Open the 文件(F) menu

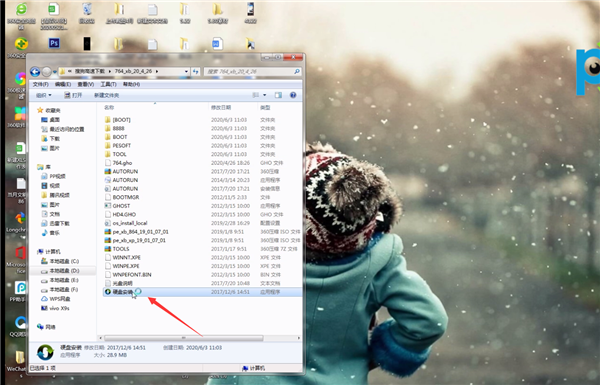(x=41, y=84)
